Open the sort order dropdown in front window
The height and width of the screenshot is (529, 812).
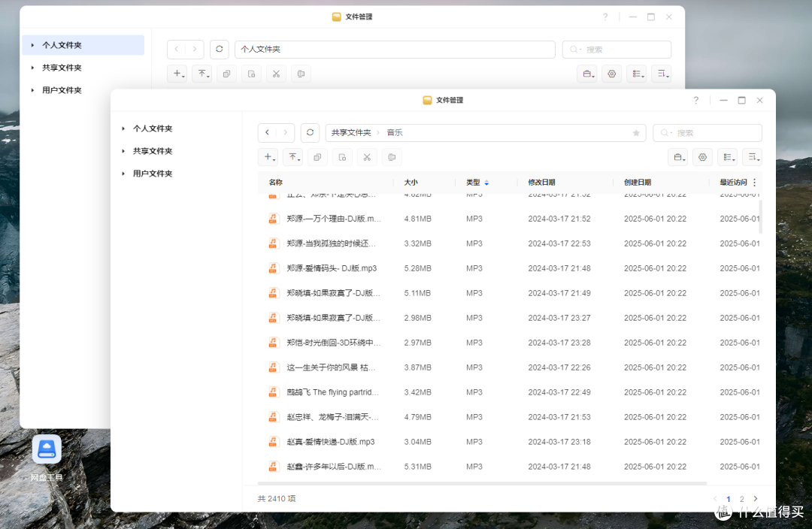click(x=753, y=157)
